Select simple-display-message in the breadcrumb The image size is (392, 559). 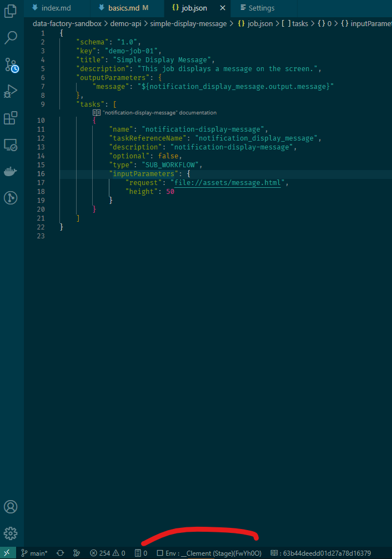point(193,24)
